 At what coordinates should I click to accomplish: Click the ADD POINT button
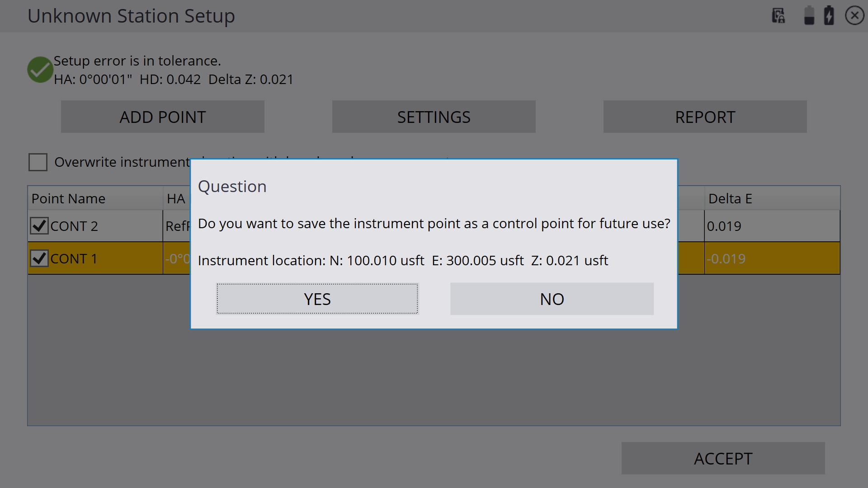163,117
